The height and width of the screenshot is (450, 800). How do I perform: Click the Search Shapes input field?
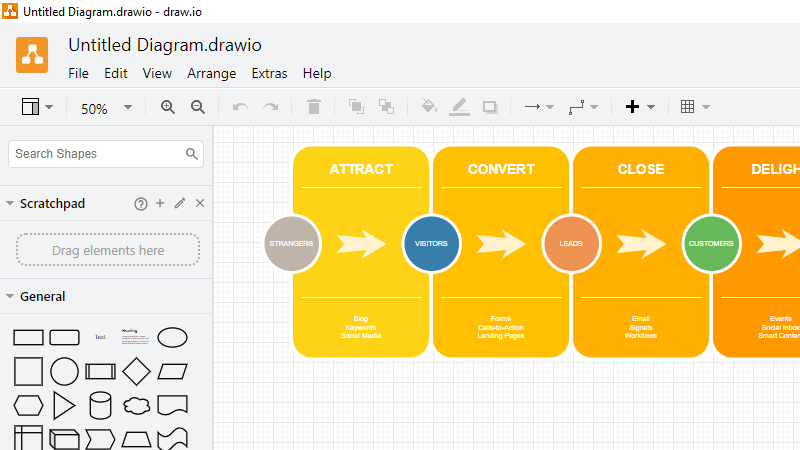click(97, 154)
